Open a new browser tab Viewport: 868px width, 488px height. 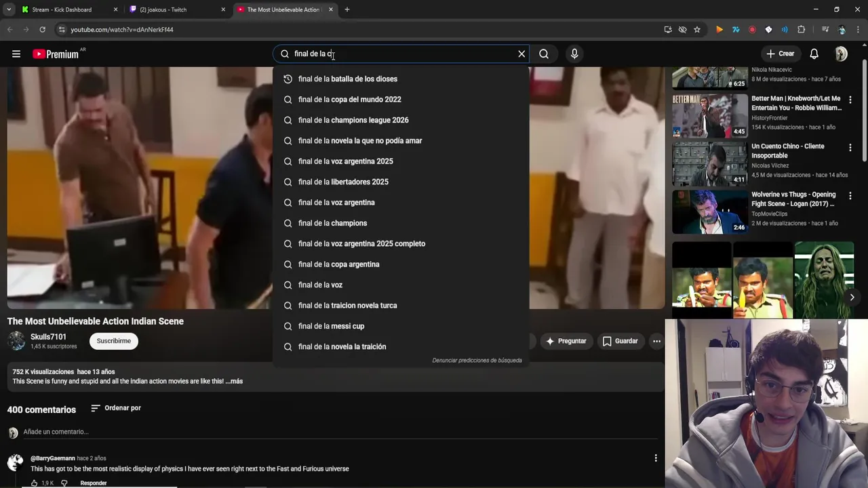pos(347,9)
